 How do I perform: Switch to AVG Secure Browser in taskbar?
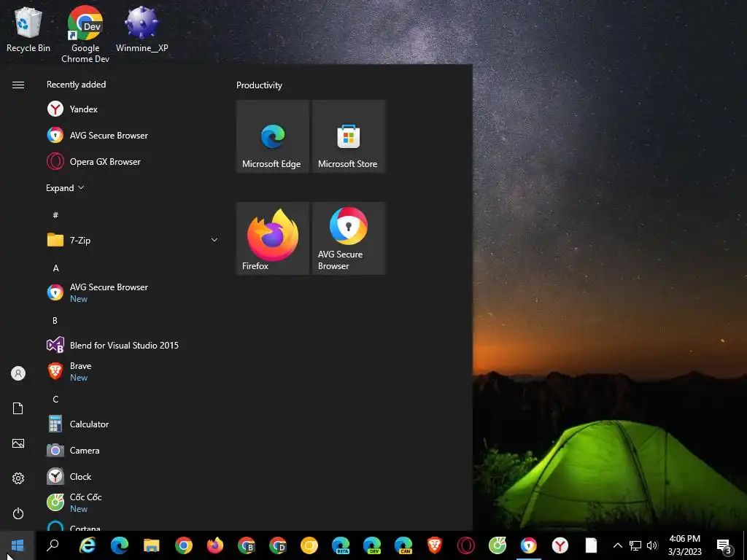pyautogui.click(x=529, y=545)
